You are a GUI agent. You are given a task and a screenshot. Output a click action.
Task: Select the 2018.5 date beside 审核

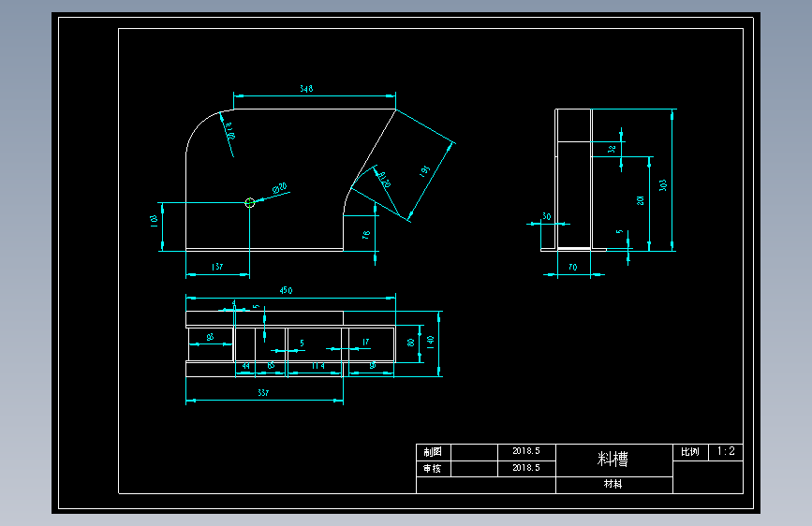coord(526,467)
